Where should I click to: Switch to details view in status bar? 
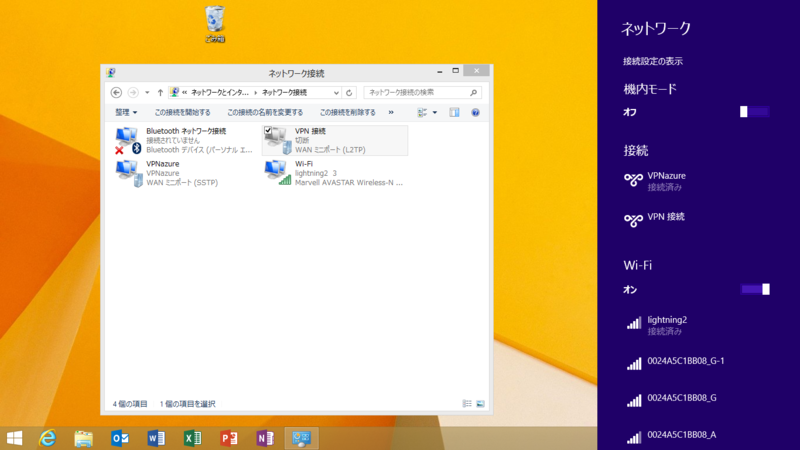click(x=467, y=404)
